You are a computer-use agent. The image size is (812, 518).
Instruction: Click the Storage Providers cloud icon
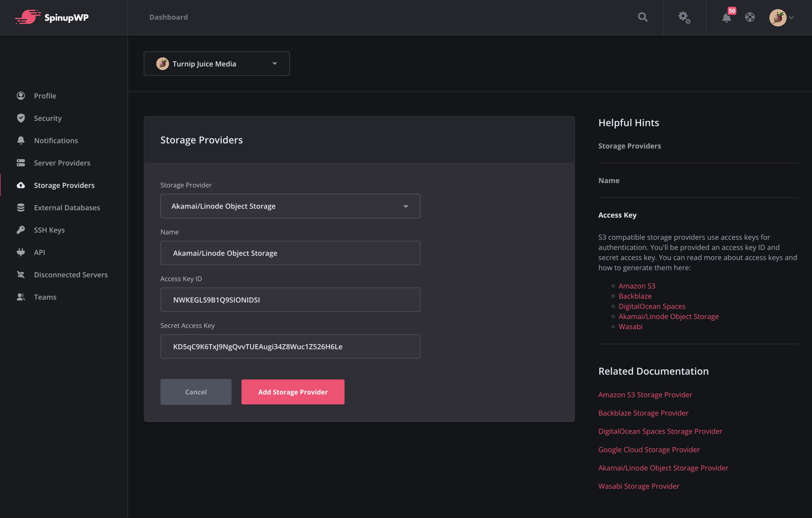click(21, 185)
